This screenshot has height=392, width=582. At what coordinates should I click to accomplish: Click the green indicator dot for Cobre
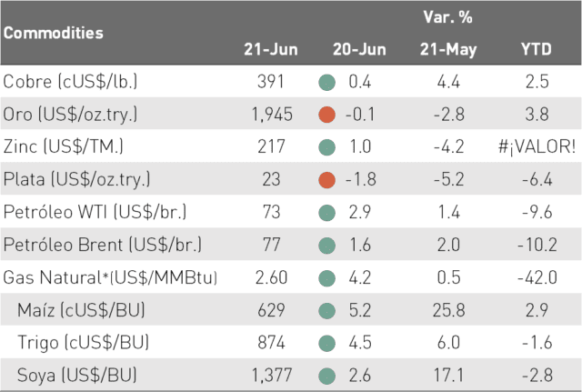tap(327, 82)
